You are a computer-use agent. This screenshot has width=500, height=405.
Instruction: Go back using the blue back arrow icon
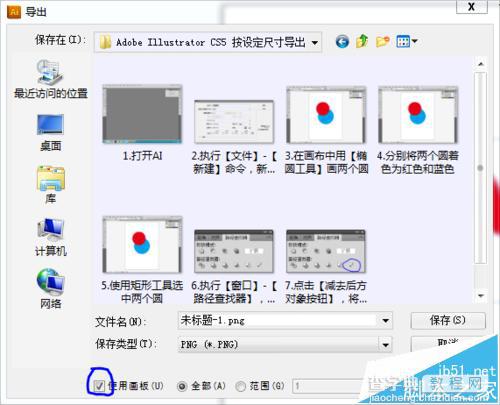coord(342,42)
